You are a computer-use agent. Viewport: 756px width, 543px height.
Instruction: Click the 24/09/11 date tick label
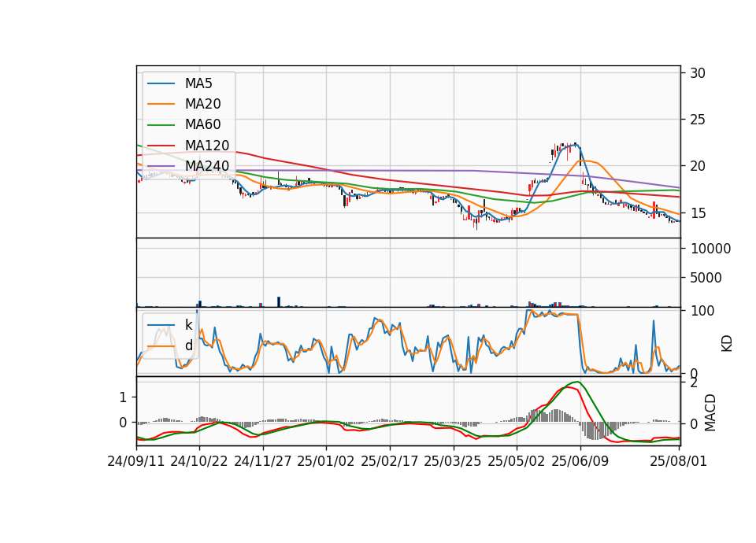click(136, 461)
